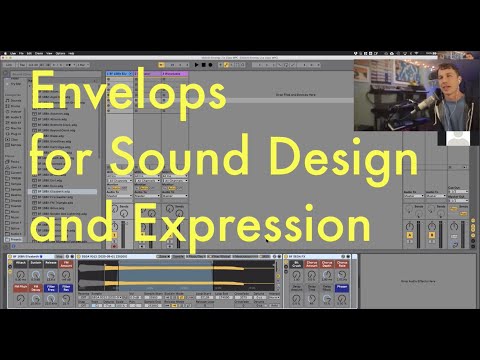Image resolution: width=480 pixels, height=360 pixels.
Task: Click the master track pan knob
Action: tap(454, 226)
